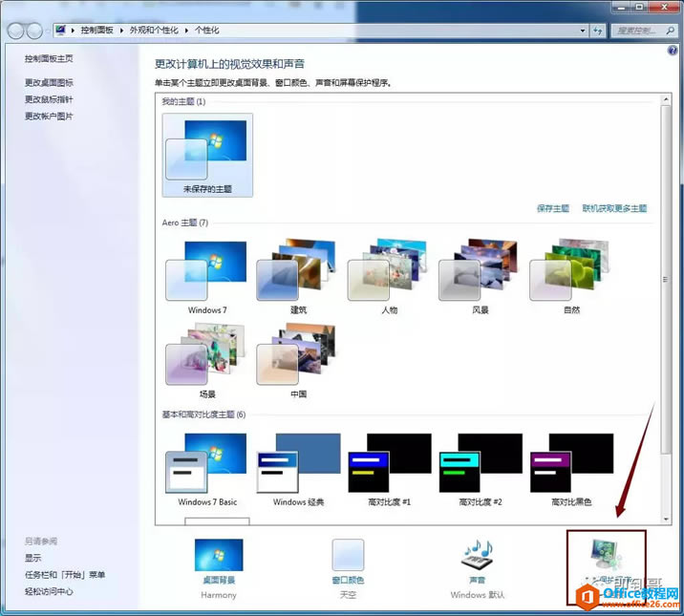The height and width of the screenshot is (616, 684).
Task: Choose the 高对比度 #2 theme
Action: (480, 470)
